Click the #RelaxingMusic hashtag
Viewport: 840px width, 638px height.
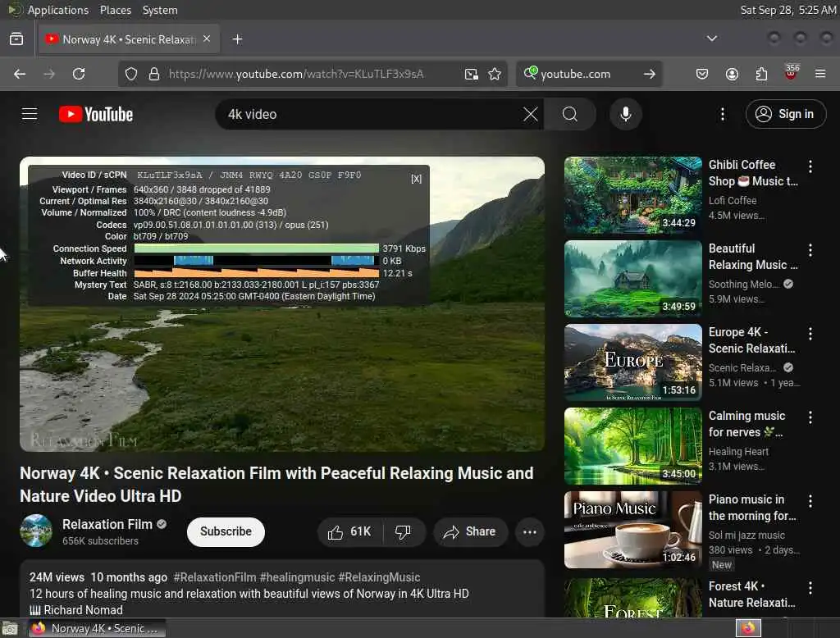coord(379,577)
